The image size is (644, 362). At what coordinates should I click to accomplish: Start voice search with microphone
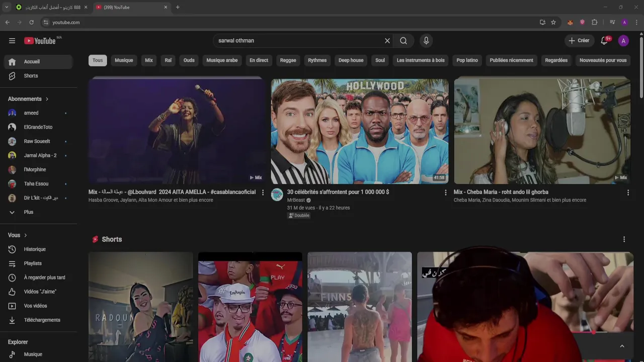426,41
